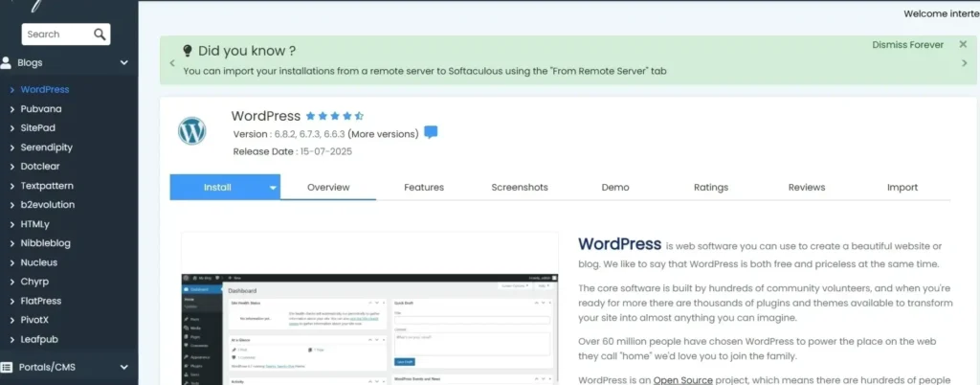Viewport: 980px width, 385px height.
Task: Select Leafpub in the sidebar list
Action: (x=38, y=339)
